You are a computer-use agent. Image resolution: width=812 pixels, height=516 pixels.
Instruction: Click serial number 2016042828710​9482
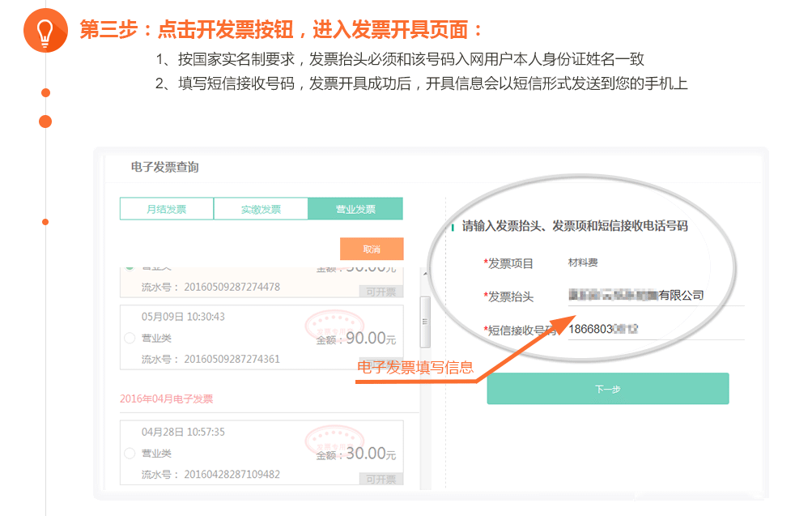[x=232, y=474]
